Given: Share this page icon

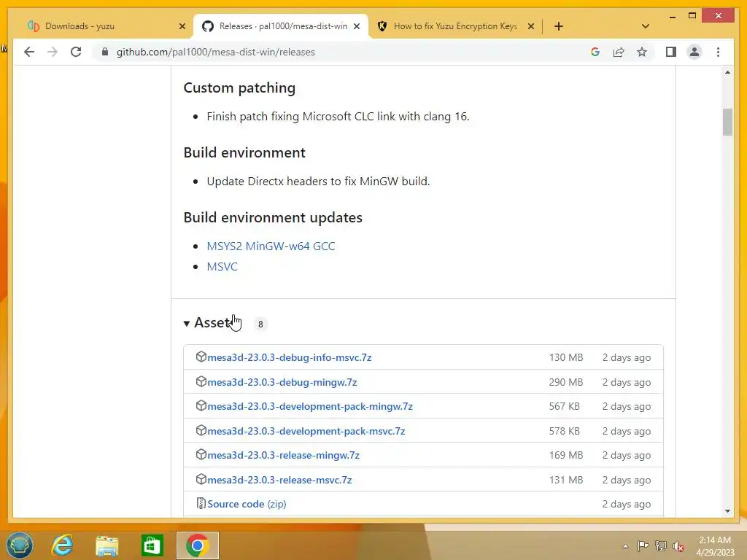Looking at the screenshot, I should tap(619, 52).
